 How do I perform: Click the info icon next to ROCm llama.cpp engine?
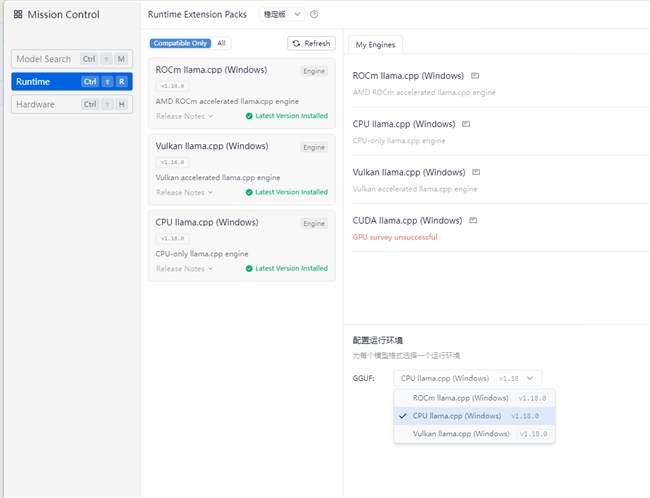475,76
